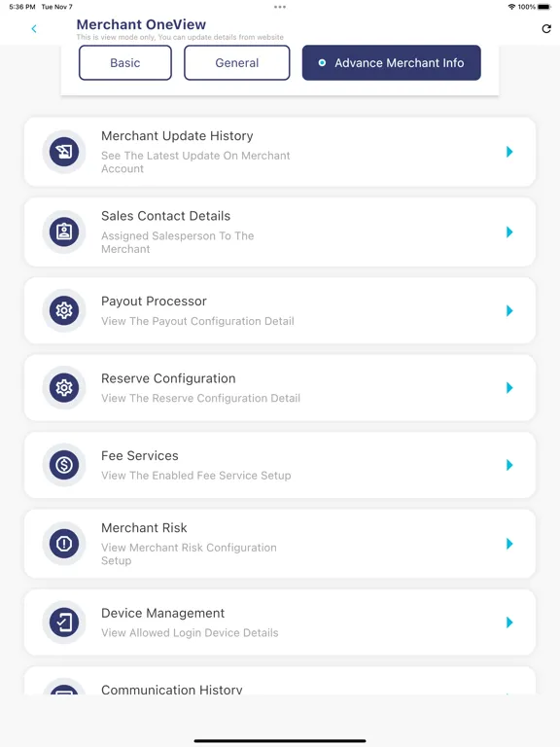
Task: Expand Merchant Update History arrow
Action: click(509, 152)
